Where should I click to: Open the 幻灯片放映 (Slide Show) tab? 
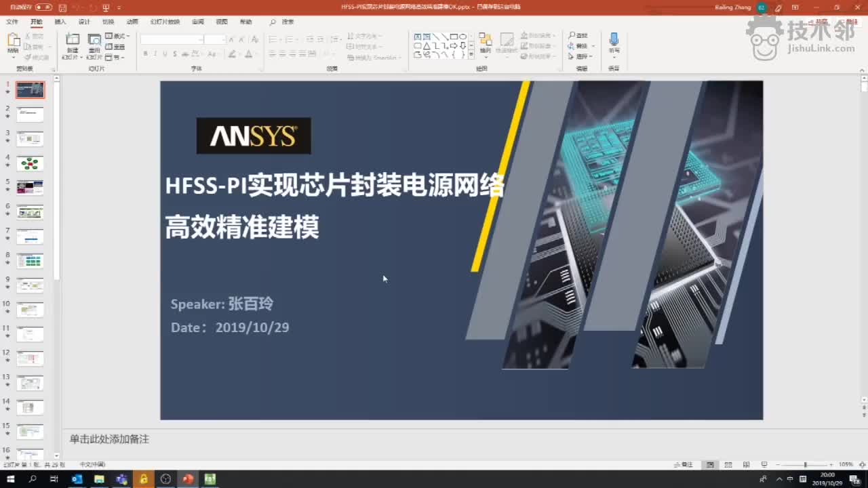tap(165, 22)
